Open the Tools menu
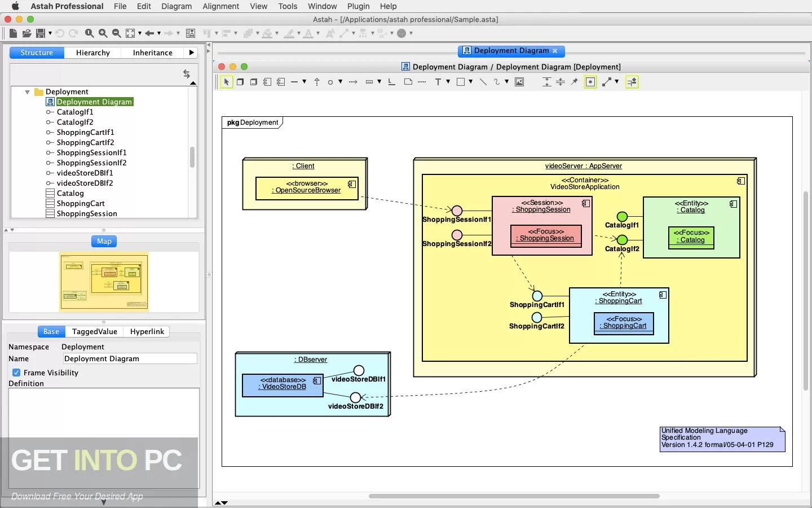 pyautogui.click(x=288, y=6)
